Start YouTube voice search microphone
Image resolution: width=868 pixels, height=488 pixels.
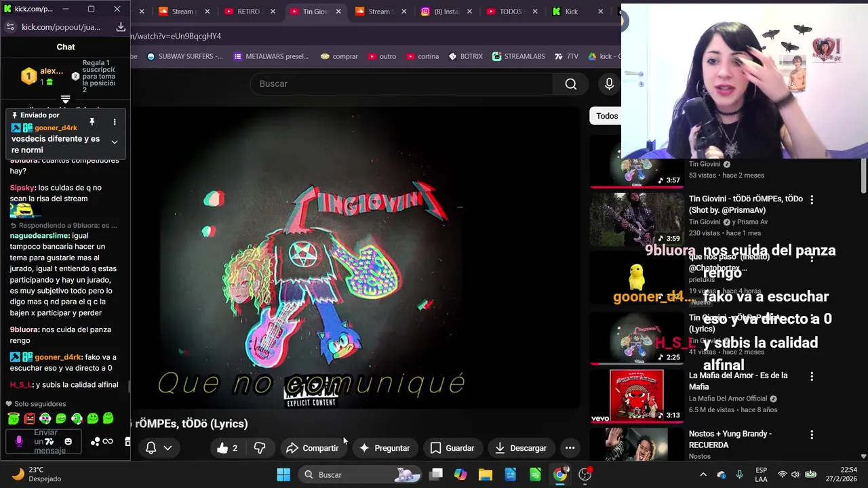pos(609,83)
